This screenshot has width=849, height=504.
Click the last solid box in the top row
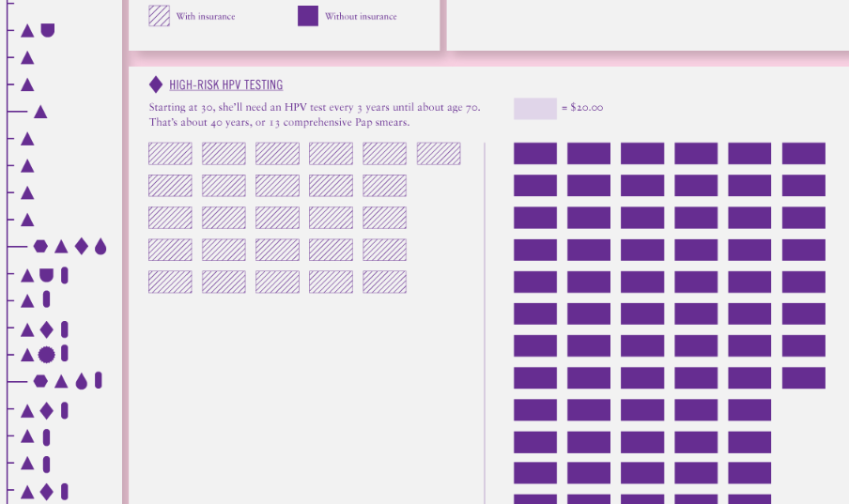(x=804, y=154)
